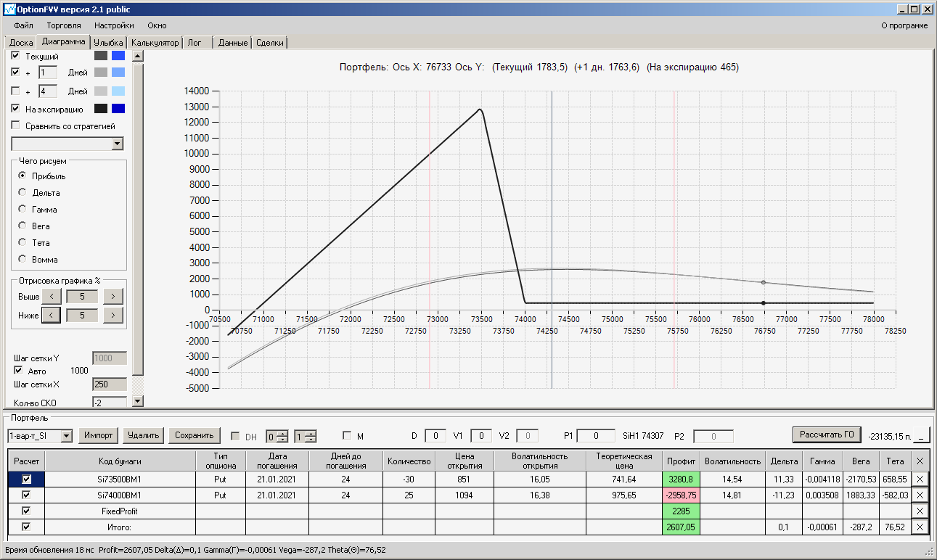Screen dimensions: 937x560
Task: Click the days field showing 4
Action: tap(47, 91)
